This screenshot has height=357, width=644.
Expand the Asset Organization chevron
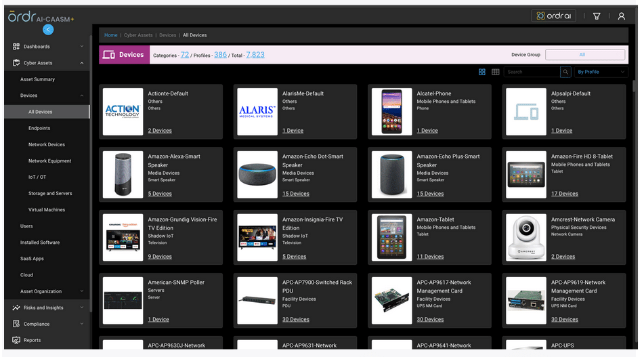pos(82,291)
